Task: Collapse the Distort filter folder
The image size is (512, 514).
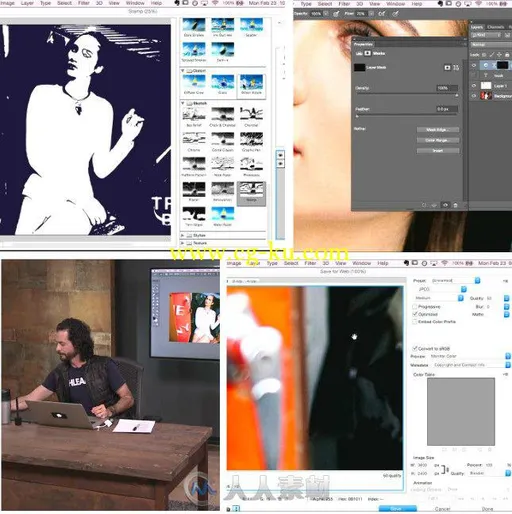Action: click(x=183, y=71)
